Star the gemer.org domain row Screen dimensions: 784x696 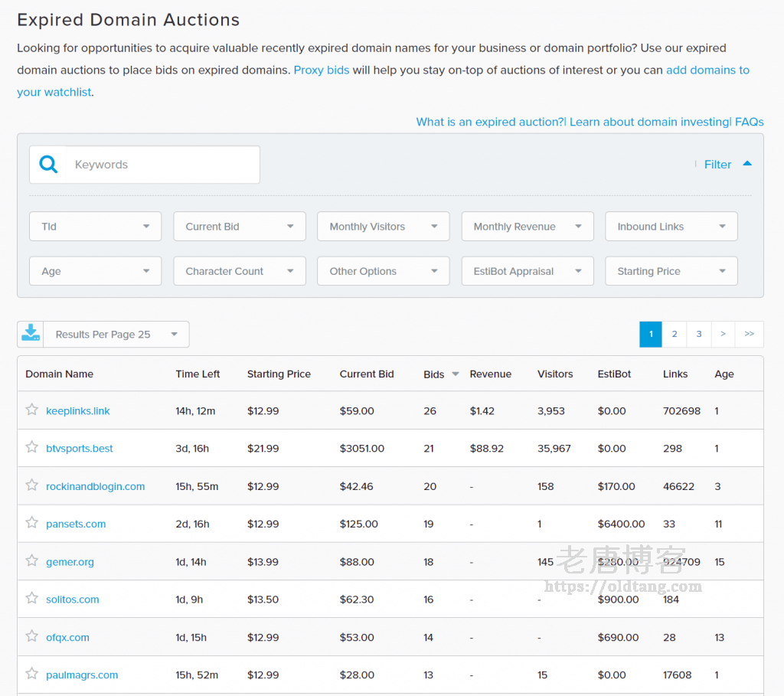point(32,560)
